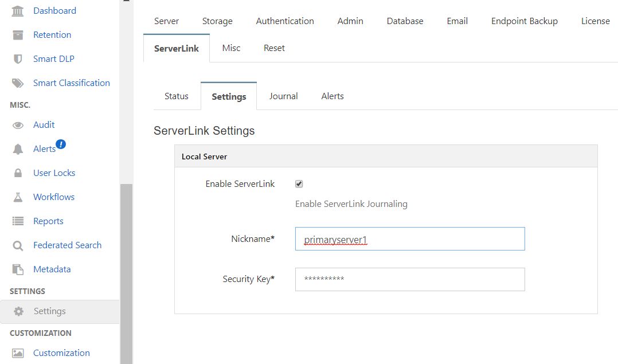Click the Retention archive box icon
The width and height of the screenshot is (618, 364).
pyautogui.click(x=18, y=35)
